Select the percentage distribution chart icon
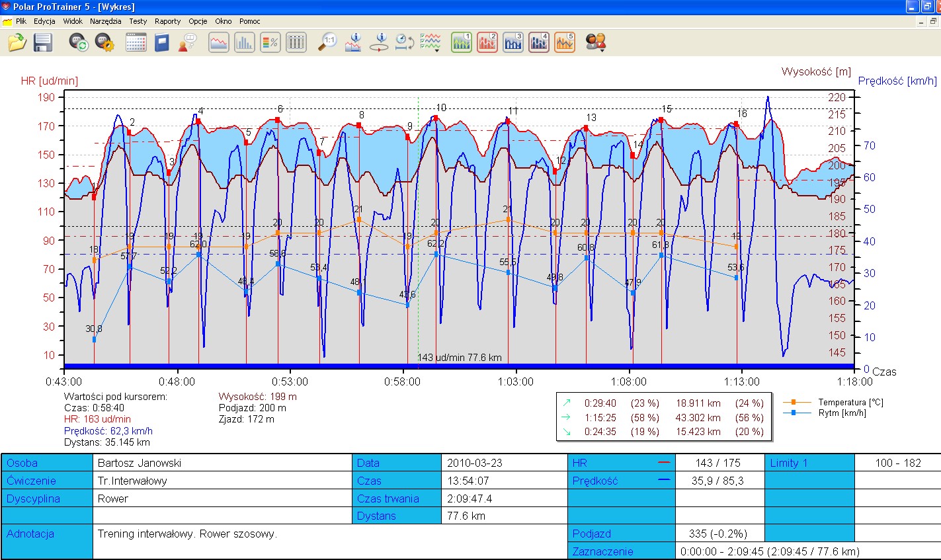 point(270,43)
